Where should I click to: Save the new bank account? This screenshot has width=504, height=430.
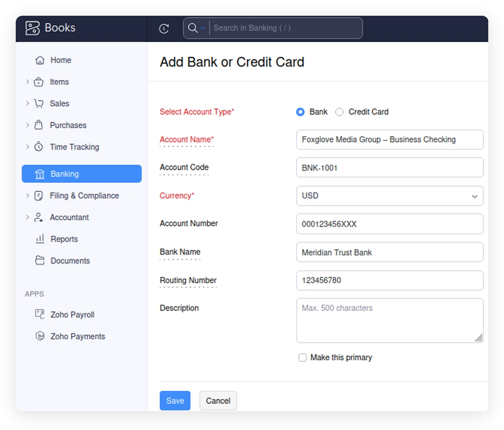pyautogui.click(x=175, y=400)
